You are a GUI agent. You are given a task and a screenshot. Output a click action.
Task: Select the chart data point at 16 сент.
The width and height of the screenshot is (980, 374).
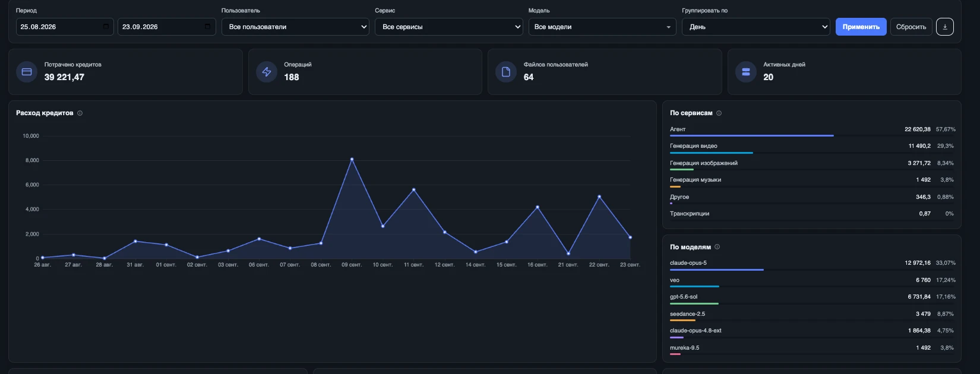point(538,207)
